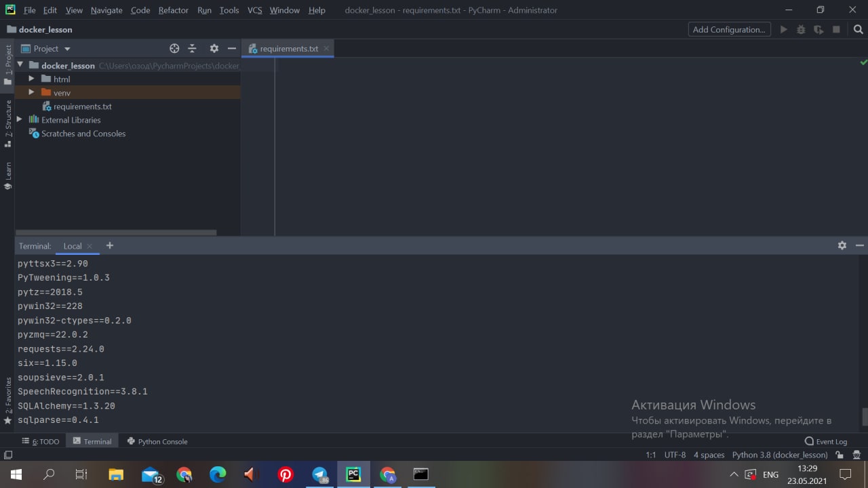The image size is (868, 488).
Task: Click the lock read-only icon in status bar
Action: (840, 455)
